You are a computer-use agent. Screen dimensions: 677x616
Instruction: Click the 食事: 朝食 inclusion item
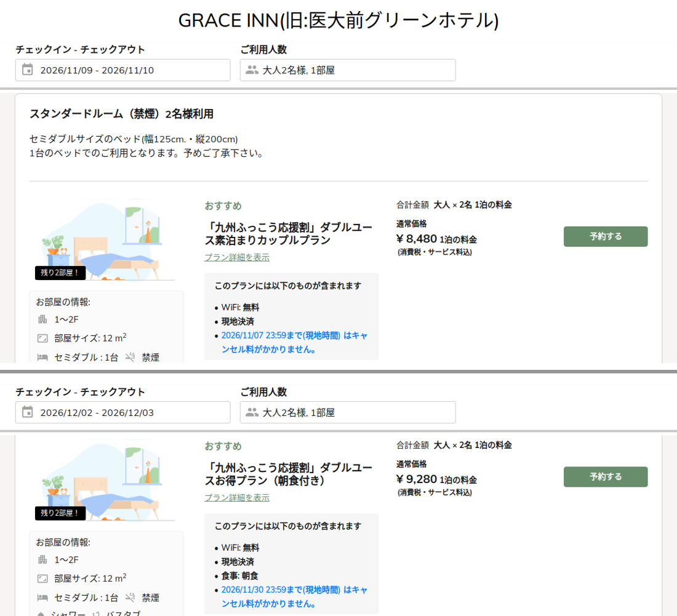click(x=239, y=576)
